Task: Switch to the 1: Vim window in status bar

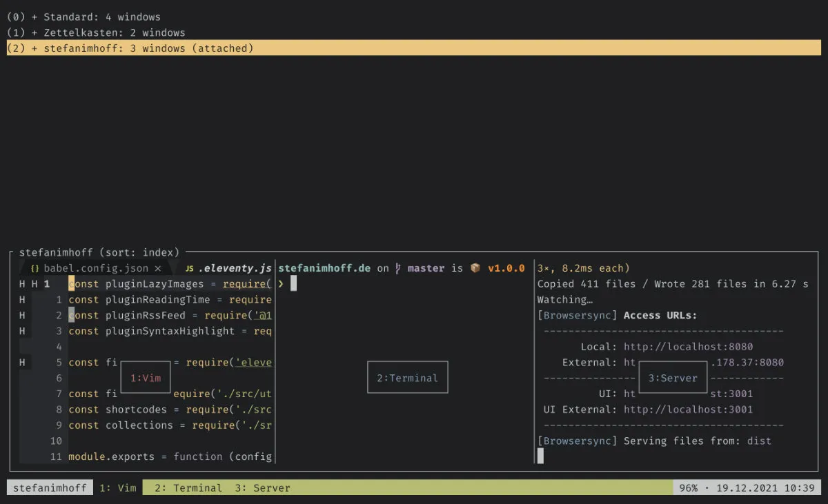Action: tap(118, 488)
